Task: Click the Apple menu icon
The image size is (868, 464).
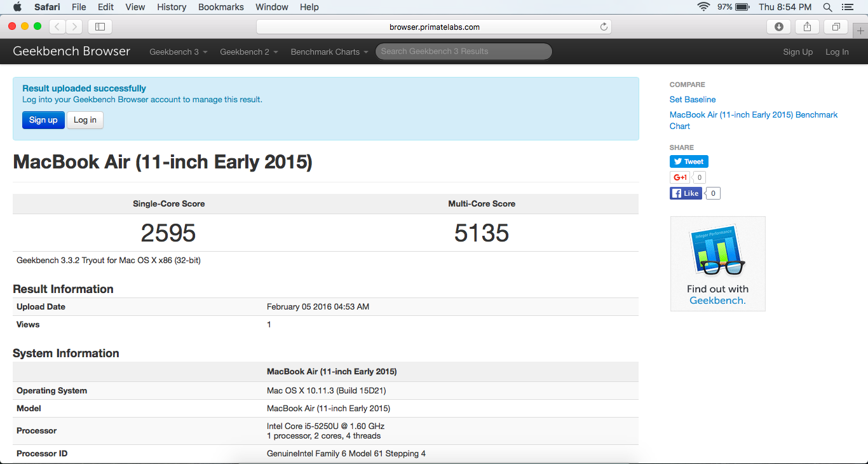Action: coord(17,7)
